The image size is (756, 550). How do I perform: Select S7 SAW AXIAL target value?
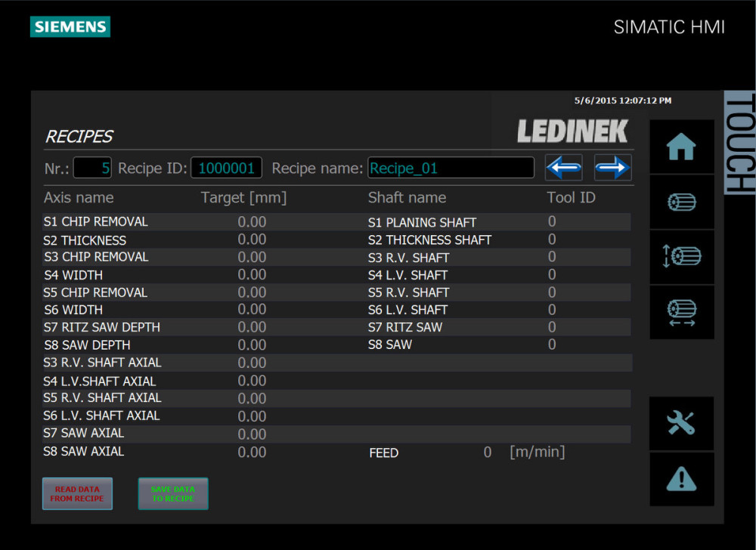tap(252, 434)
